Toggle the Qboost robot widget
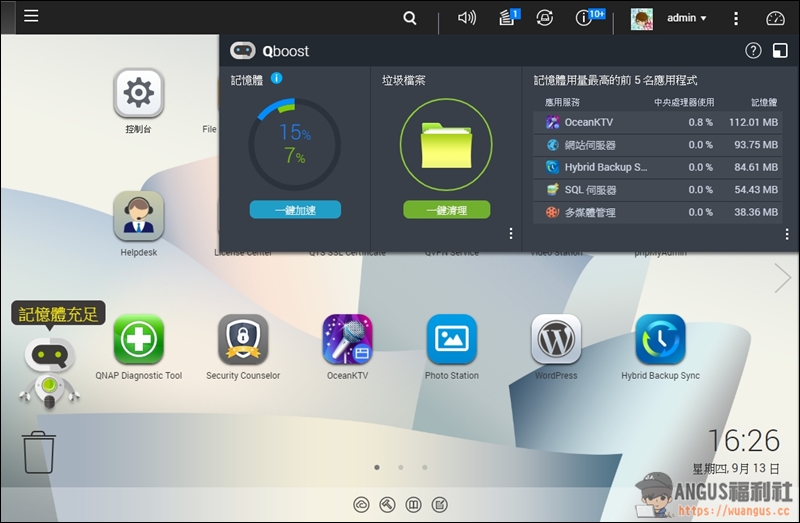Image resolution: width=800 pixels, height=523 pixels. coord(47,371)
